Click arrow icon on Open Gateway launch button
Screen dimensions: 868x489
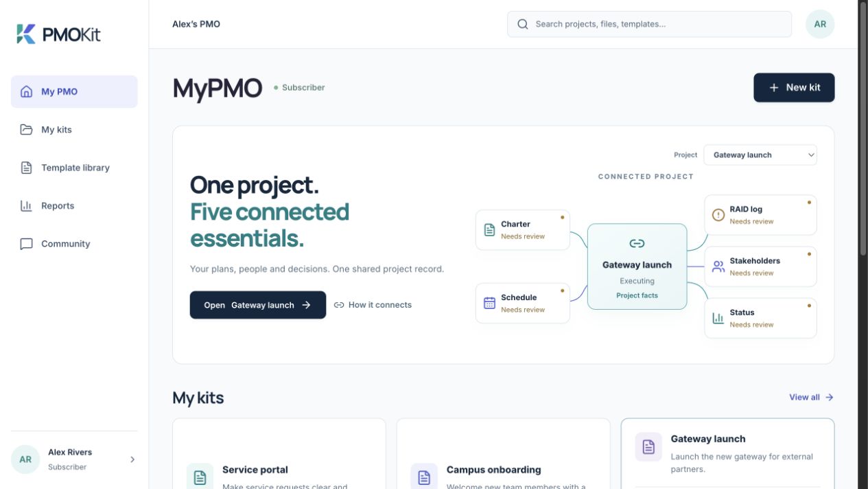(x=307, y=305)
